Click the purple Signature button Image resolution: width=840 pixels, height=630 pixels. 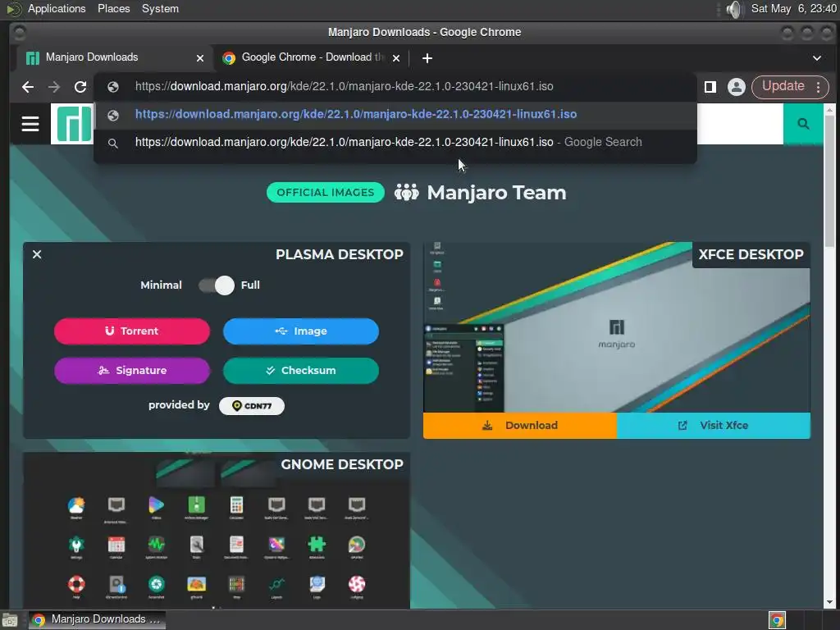[x=132, y=371]
